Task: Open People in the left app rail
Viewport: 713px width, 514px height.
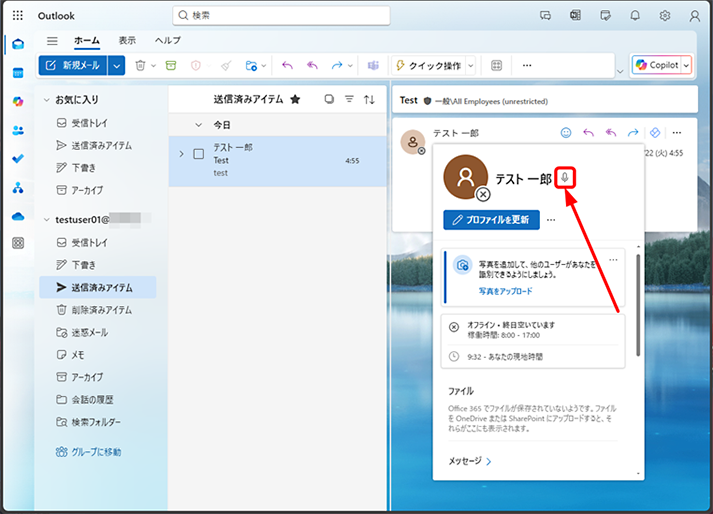Action: pos(18,131)
